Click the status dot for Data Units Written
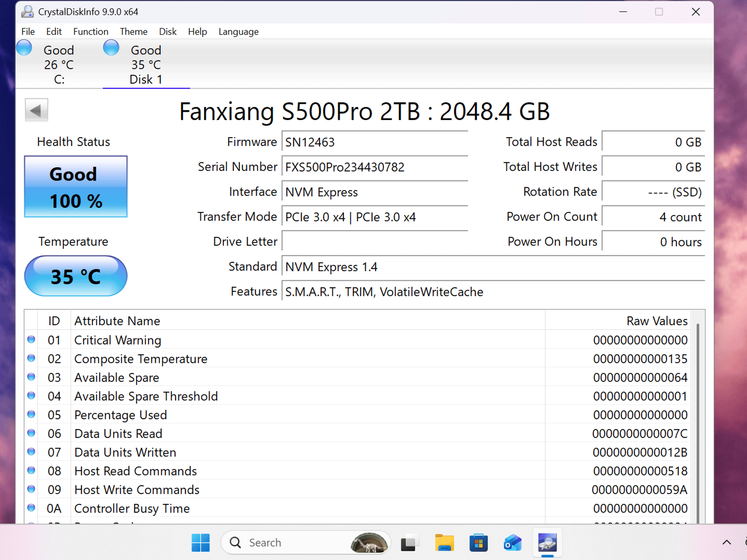Screen dimensions: 747x560 pos(31,452)
